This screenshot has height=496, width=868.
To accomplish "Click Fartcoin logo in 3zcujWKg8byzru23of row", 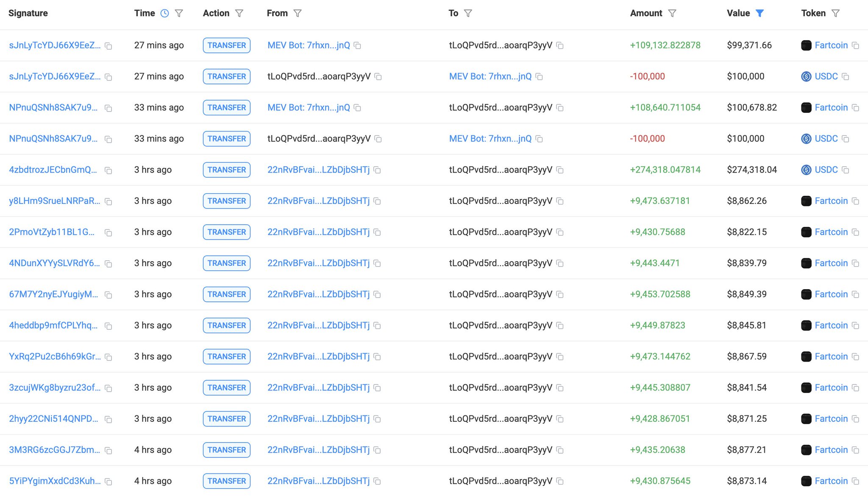I will tap(806, 387).
